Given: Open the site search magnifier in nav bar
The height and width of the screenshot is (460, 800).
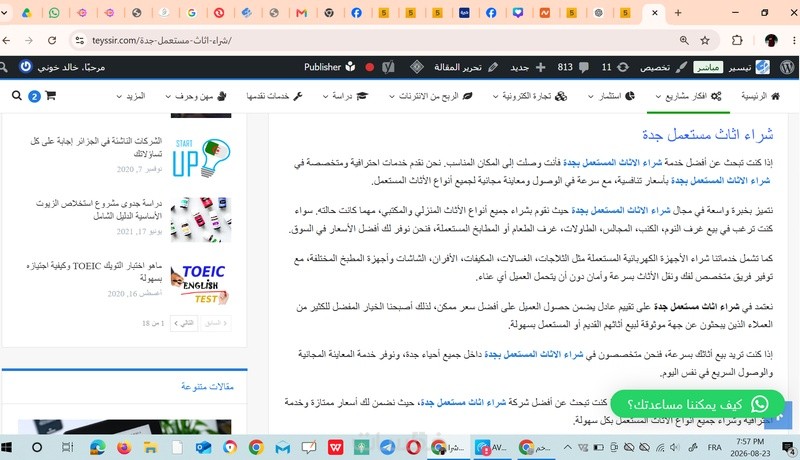Looking at the screenshot, I should (x=16, y=95).
